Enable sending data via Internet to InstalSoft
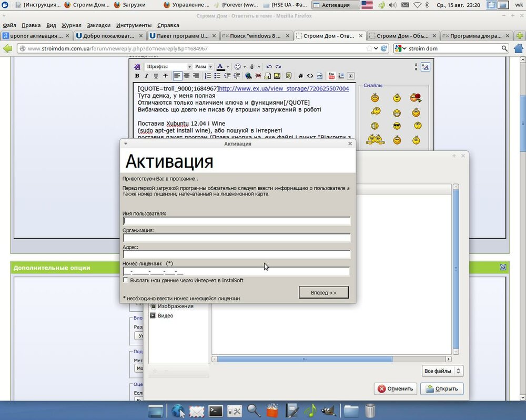Image resolution: width=526 pixels, height=420 pixels. pyautogui.click(x=126, y=281)
